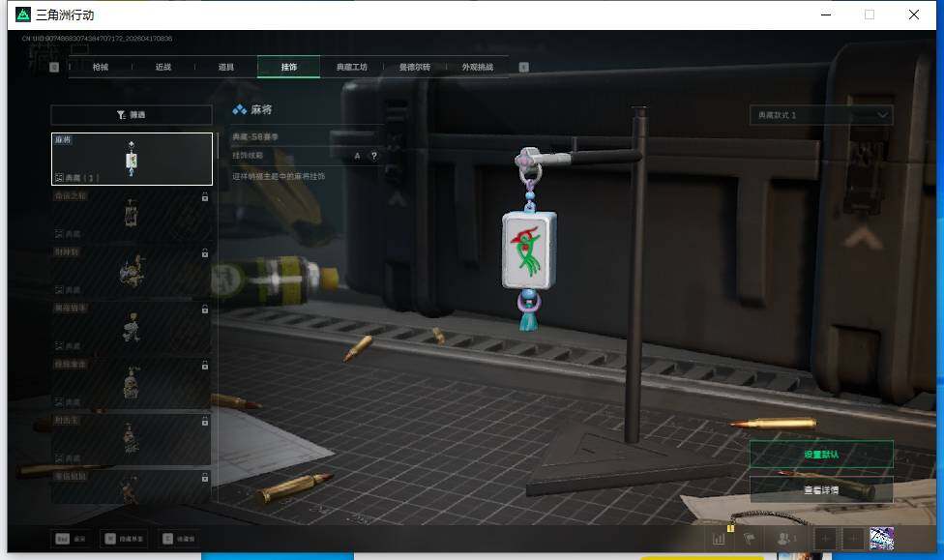Open the 典藏工坊 tab

[352, 67]
